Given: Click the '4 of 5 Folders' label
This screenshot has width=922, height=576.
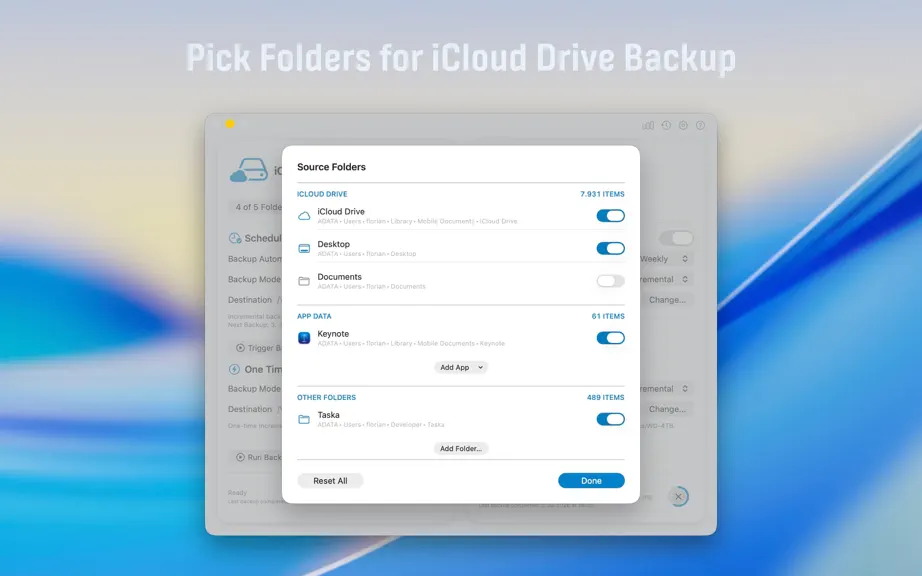Looking at the screenshot, I should click(x=258, y=207).
